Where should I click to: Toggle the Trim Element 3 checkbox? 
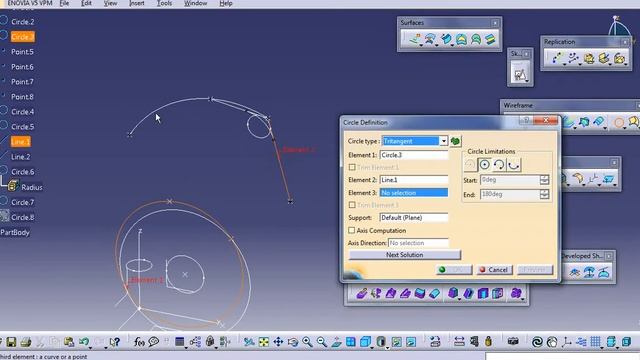352,205
